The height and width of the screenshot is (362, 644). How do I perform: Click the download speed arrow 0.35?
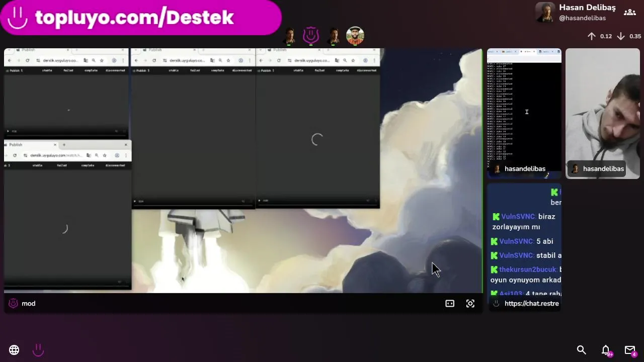pyautogui.click(x=621, y=36)
